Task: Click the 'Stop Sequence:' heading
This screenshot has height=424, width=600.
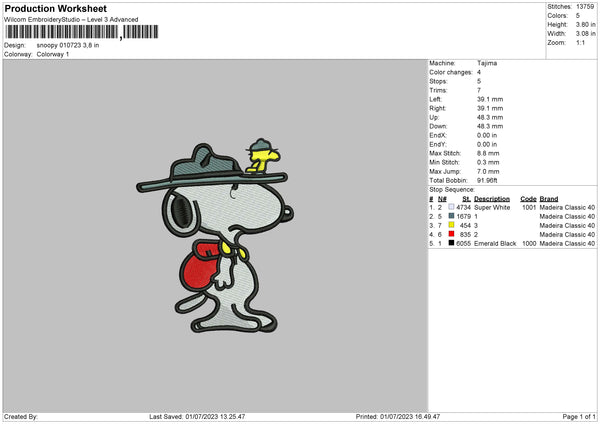Action: 452,190
